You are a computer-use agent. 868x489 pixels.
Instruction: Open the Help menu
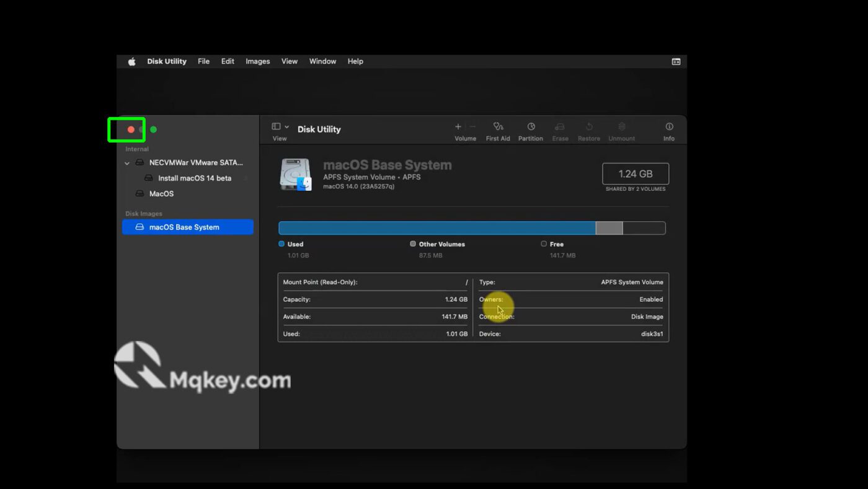click(355, 61)
